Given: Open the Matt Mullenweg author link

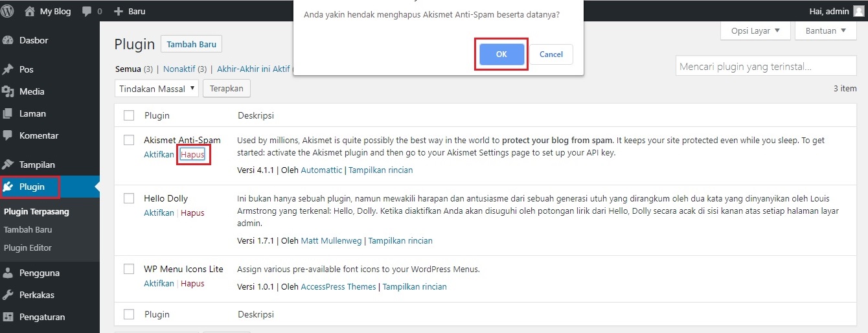Looking at the screenshot, I should click(x=332, y=240).
